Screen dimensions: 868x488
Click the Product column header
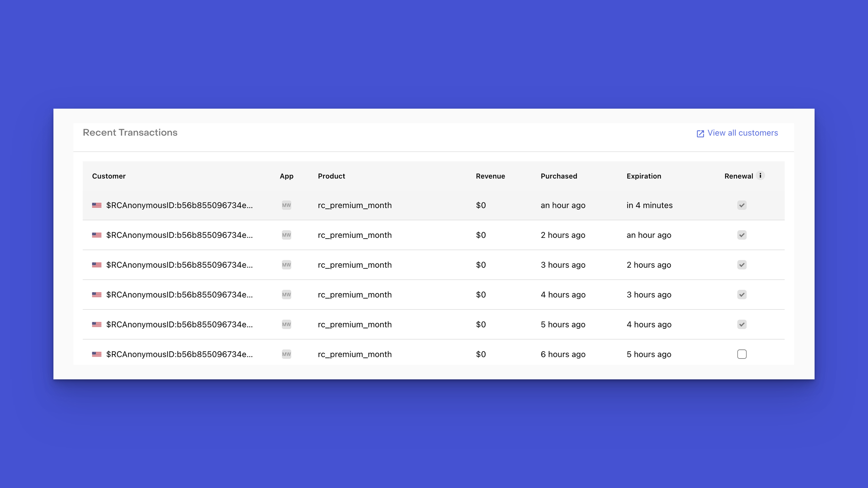331,176
